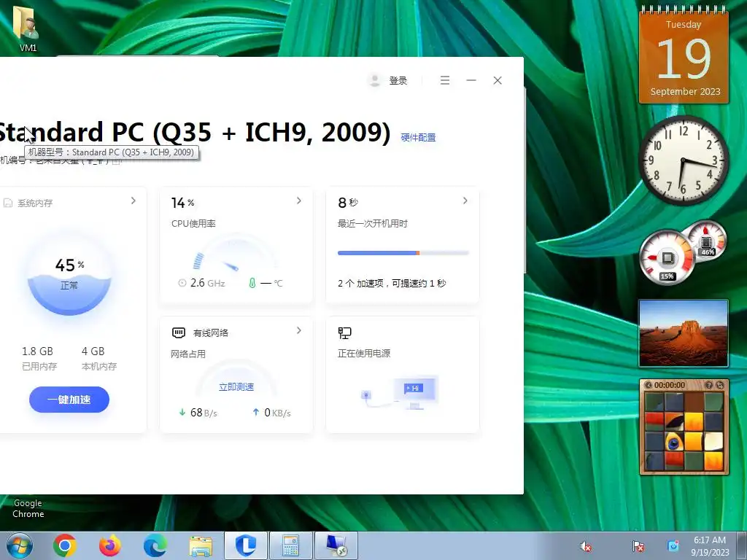The width and height of the screenshot is (747, 560).
Task: Click the Google Chrome desktop shortcut label
Action: 28,508
